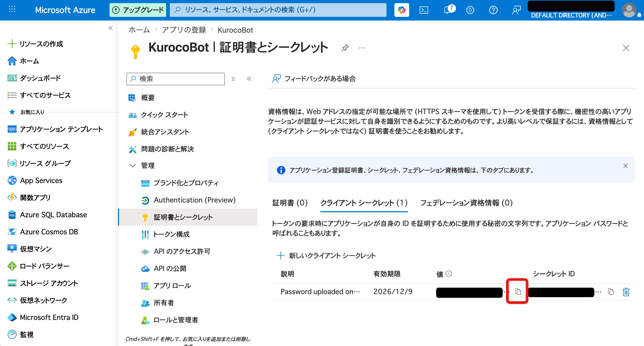Collapse the 管理 section
The height and width of the screenshot is (346, 644).
click(x=133, y=166)
